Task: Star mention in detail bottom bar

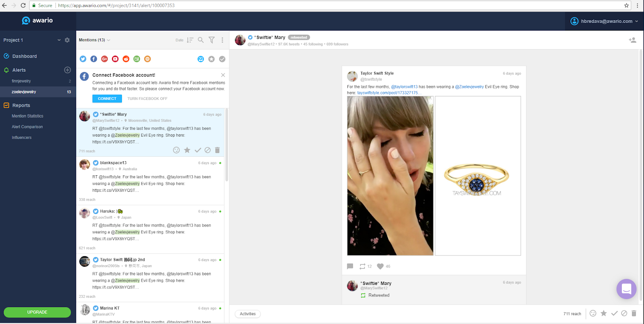Action: click(x=604, y=313)
